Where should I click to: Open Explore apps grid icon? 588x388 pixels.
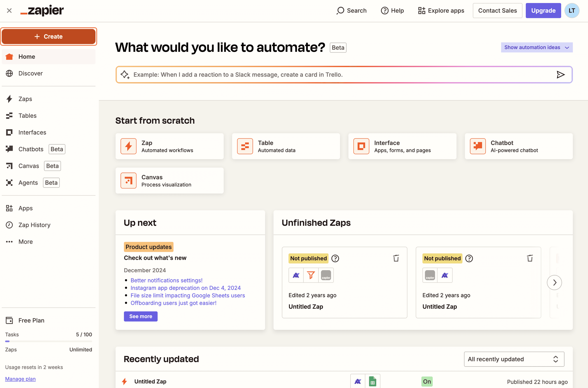point(422,11)
